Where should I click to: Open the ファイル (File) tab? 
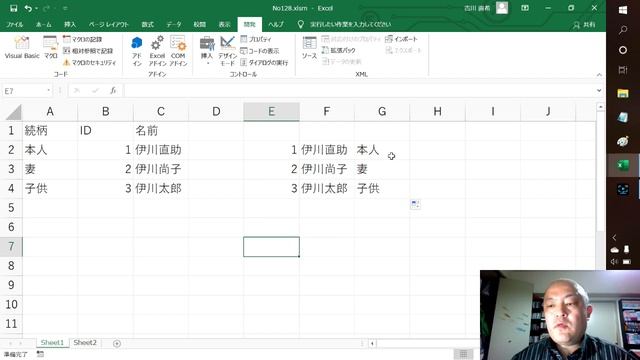pyautogui.click(x=15, y=24)
